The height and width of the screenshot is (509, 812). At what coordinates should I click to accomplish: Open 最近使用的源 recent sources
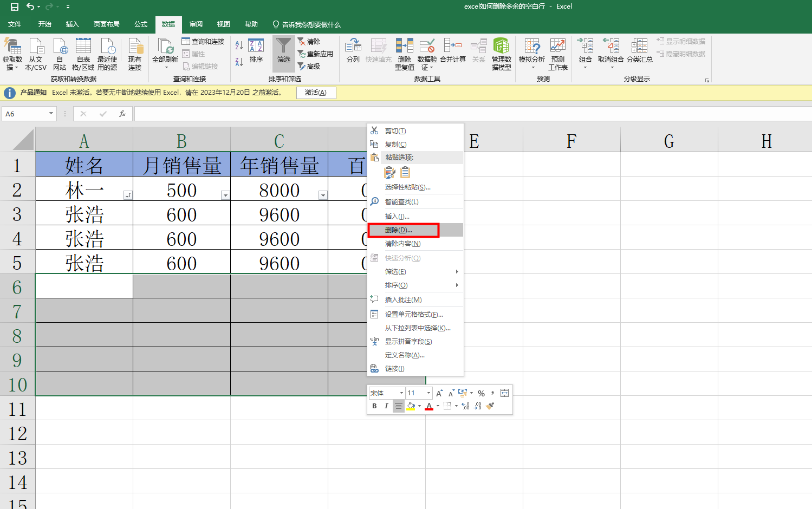pos(107,54)
